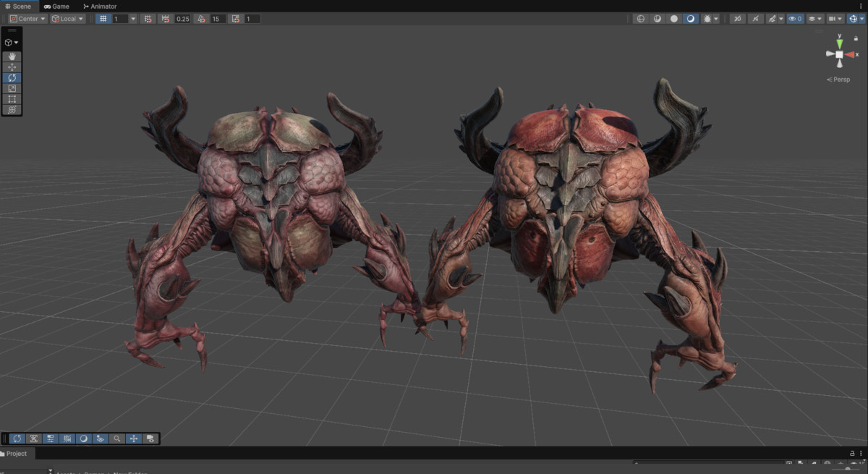
Task: Select the combined Transform tool
Action: coord(12,109)
